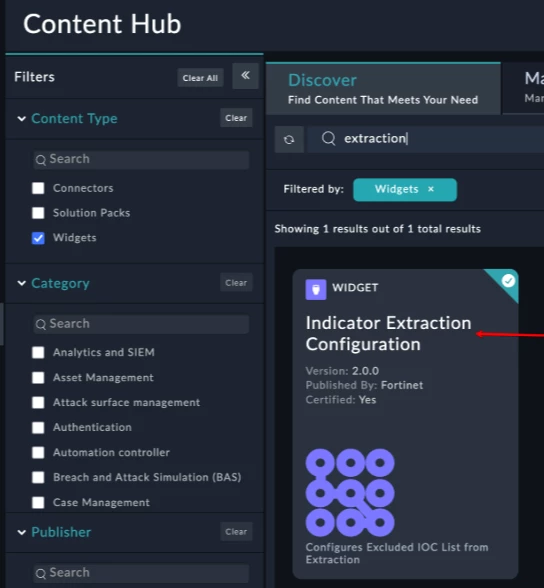The image size is (544, 588).
Task: Open Indicator Extraction Configuration card title
Action: (388, 333)
